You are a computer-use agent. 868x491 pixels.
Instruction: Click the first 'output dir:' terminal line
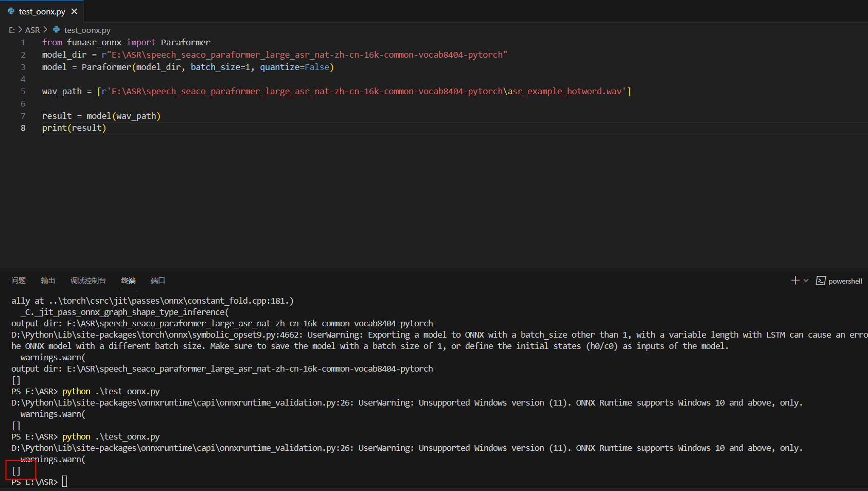[x=222, y=323]
